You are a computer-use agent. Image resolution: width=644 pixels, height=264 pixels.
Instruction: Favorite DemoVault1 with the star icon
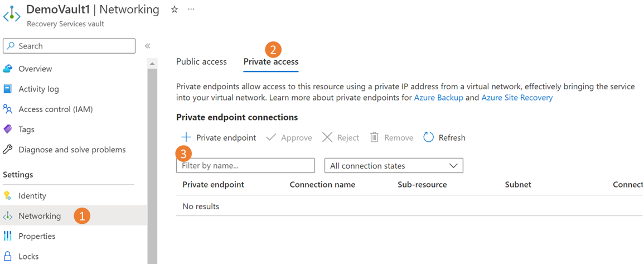click(175, 9)
